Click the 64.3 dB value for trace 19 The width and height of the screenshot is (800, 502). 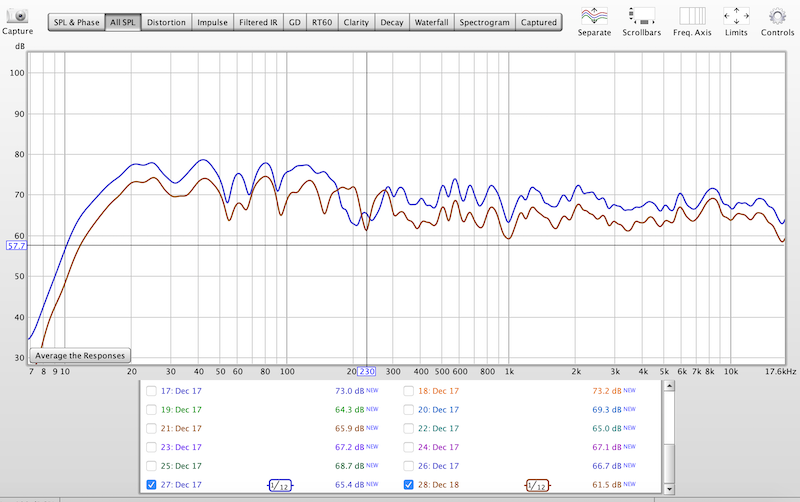click(x=349, y=410)
